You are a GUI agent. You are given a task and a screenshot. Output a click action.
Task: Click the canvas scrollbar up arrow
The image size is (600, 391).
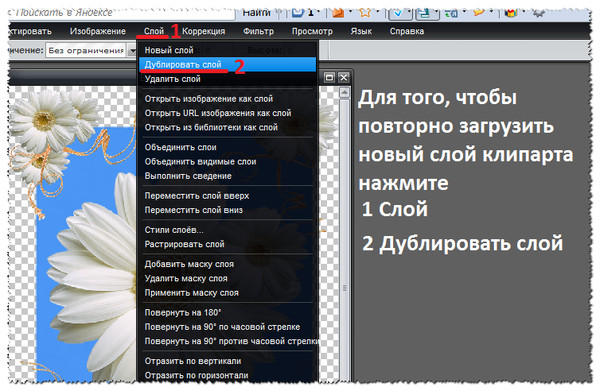[344, 92]
